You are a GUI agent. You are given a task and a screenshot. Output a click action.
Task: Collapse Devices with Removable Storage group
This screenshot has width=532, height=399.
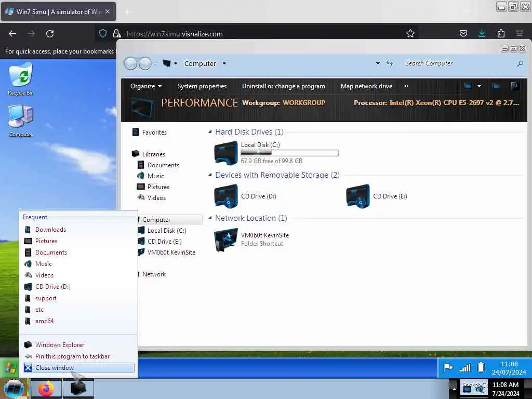pyautogui.click(x=210, y=175)
